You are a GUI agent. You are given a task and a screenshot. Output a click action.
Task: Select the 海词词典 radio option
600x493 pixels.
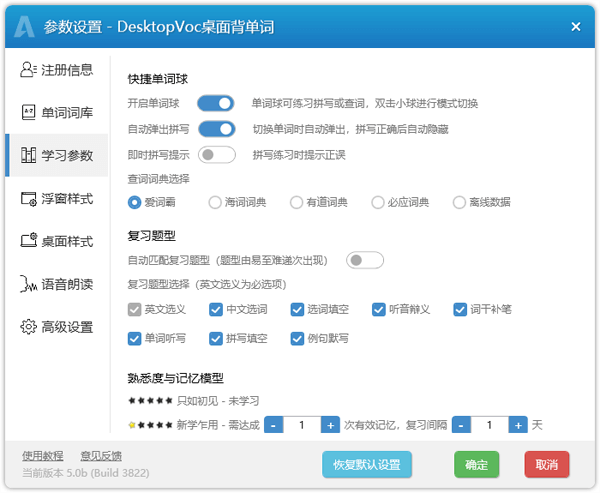point(215,202)
